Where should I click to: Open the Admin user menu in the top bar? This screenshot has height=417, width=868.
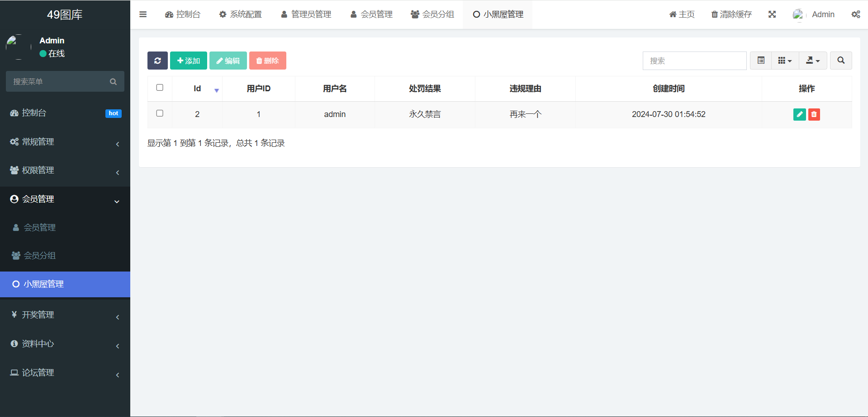tap(814, 14)
